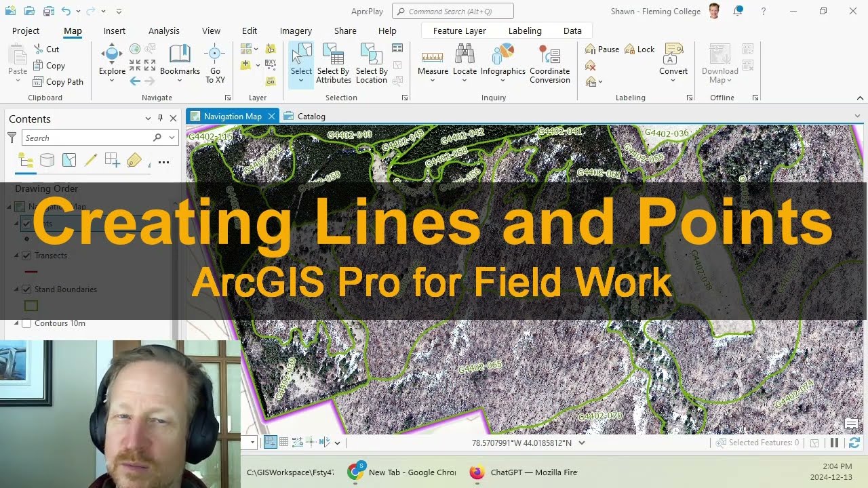Toggle Lock labels
This screenshot has height=488, width=868.
639,49
